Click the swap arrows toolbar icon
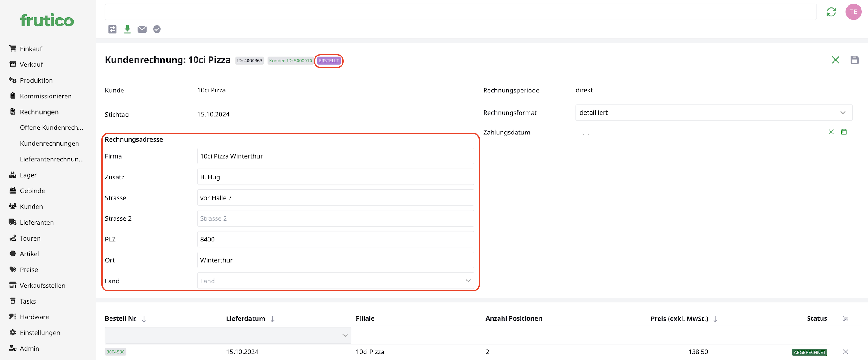This screenshot has height=360, width=868. click(112, 29)
